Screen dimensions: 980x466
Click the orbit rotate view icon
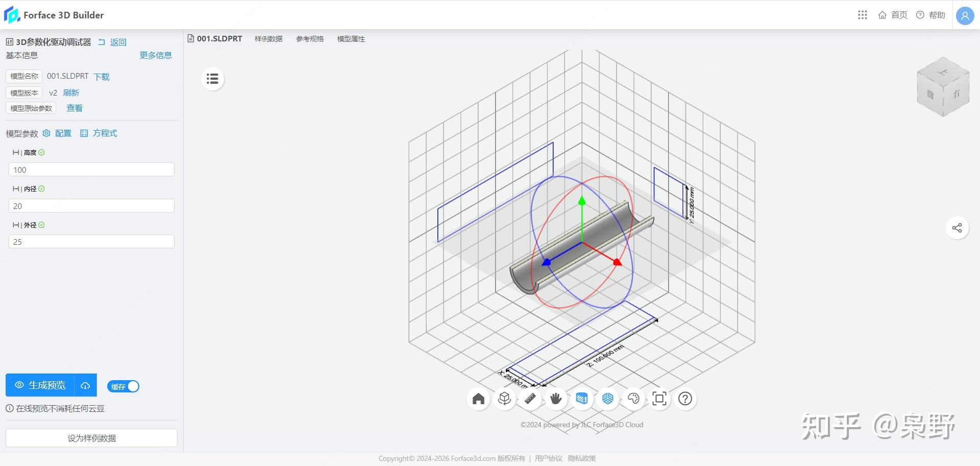pyautogui.click(x=504, y=399)
